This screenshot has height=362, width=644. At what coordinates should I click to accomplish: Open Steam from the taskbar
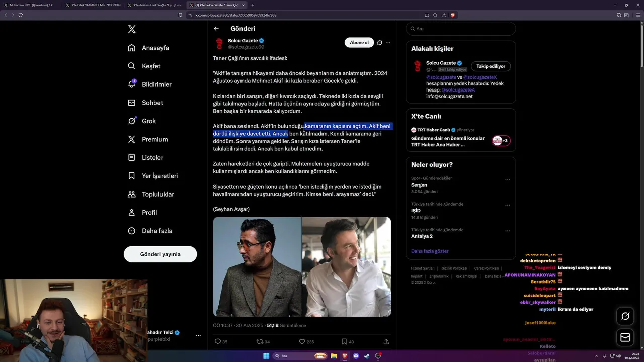coord(367,356)
